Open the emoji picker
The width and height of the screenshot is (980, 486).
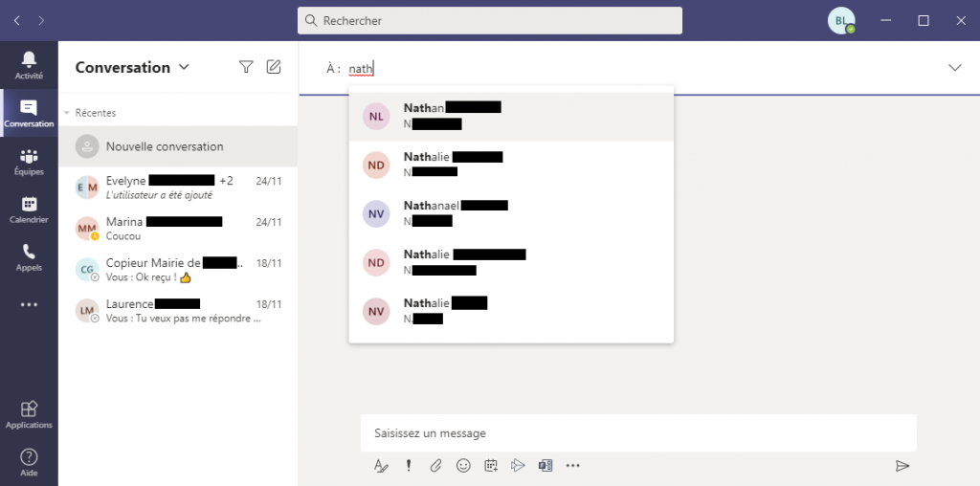tap(463, 465)
